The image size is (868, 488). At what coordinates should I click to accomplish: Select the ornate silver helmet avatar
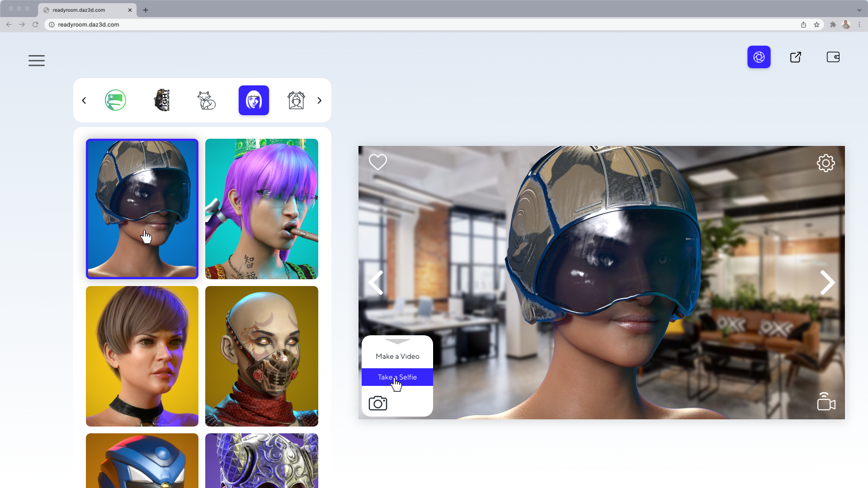[x=261, y=460]
